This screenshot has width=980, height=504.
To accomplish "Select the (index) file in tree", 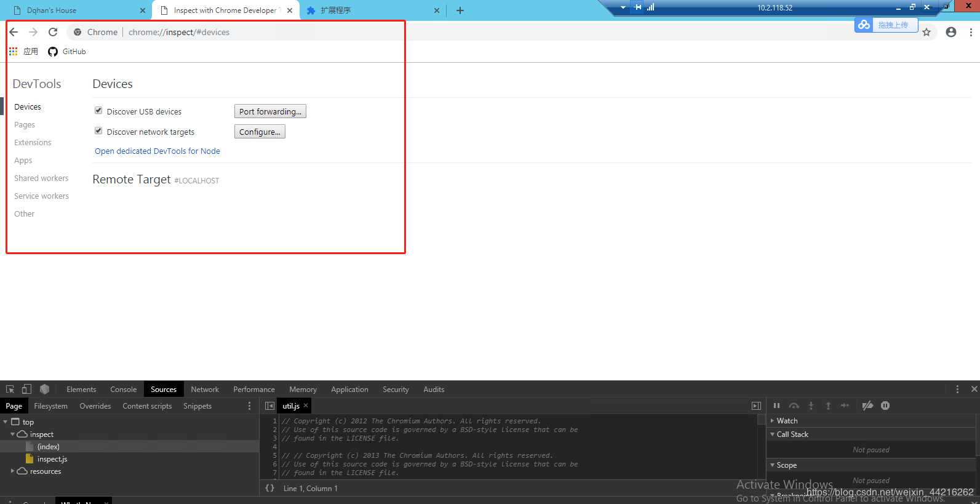I will click(49, 447).
